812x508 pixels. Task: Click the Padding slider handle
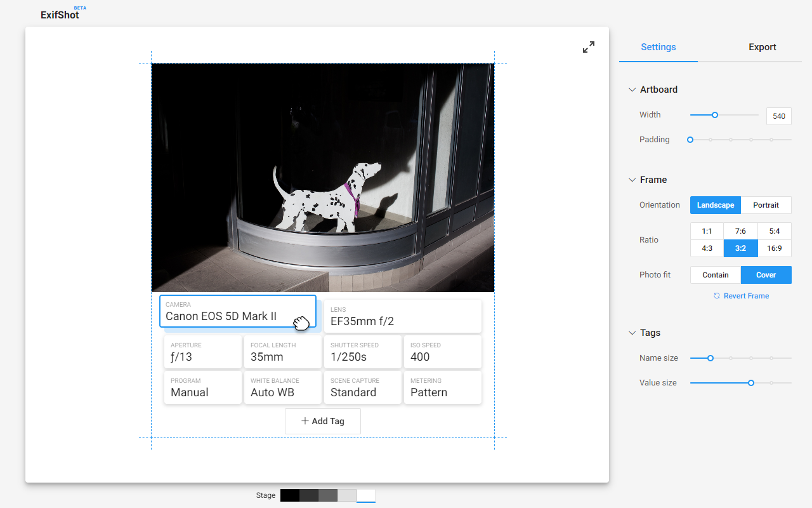690,140
